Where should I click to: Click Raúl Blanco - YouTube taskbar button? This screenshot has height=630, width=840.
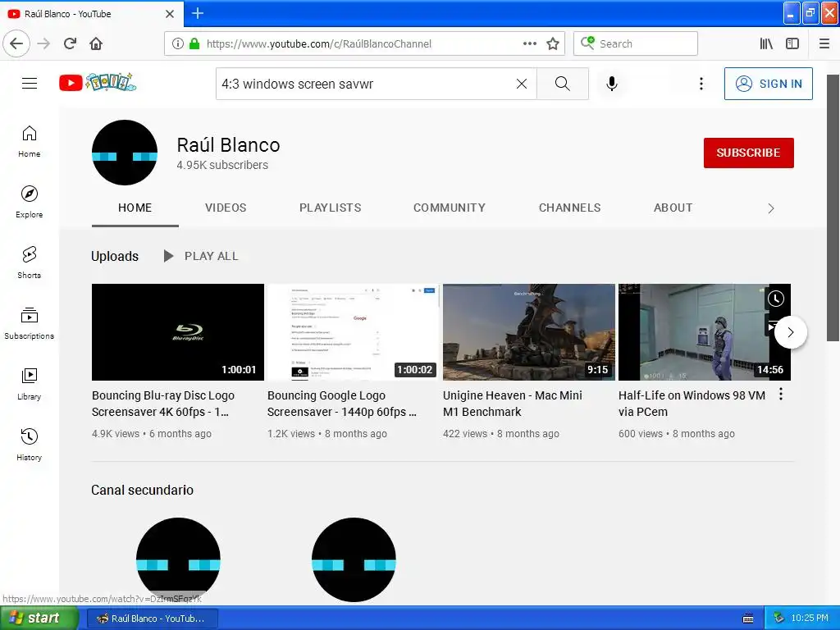(x=152, y=619)
